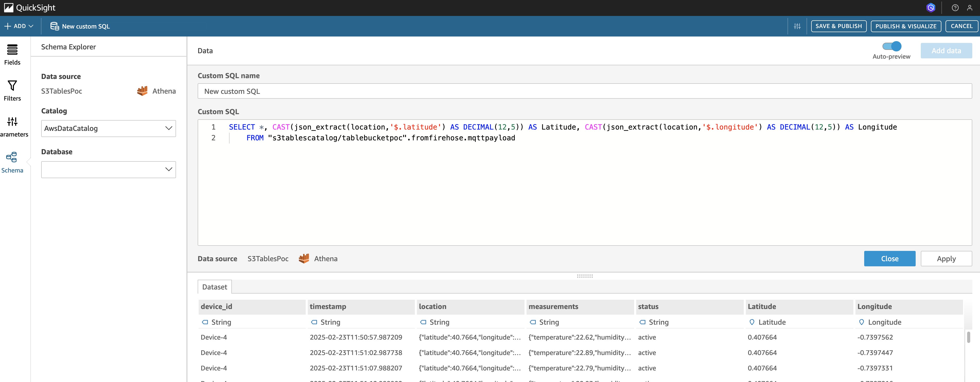Viewport: 980px width, 382px height.
Task: Open the ADD menu
Action: pos(19,26)
